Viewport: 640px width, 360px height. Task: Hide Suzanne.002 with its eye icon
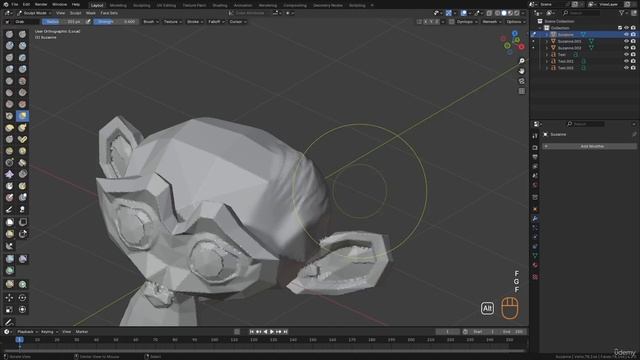[x=626, y=48]
